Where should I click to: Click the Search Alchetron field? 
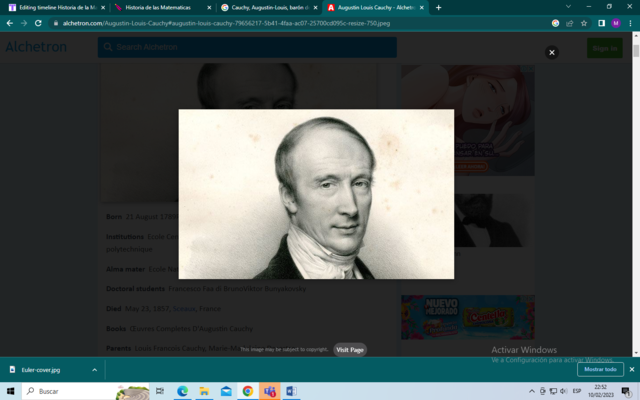[247, 47]
